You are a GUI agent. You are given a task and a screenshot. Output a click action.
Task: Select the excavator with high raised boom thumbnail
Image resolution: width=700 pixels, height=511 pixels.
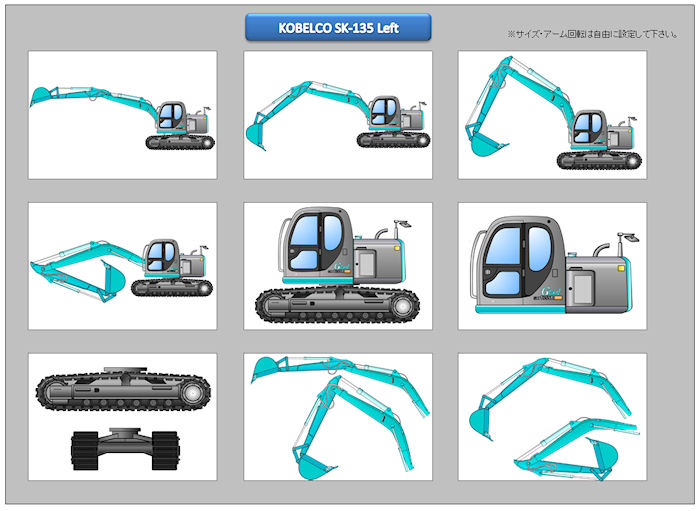click(x=552, y=115)
